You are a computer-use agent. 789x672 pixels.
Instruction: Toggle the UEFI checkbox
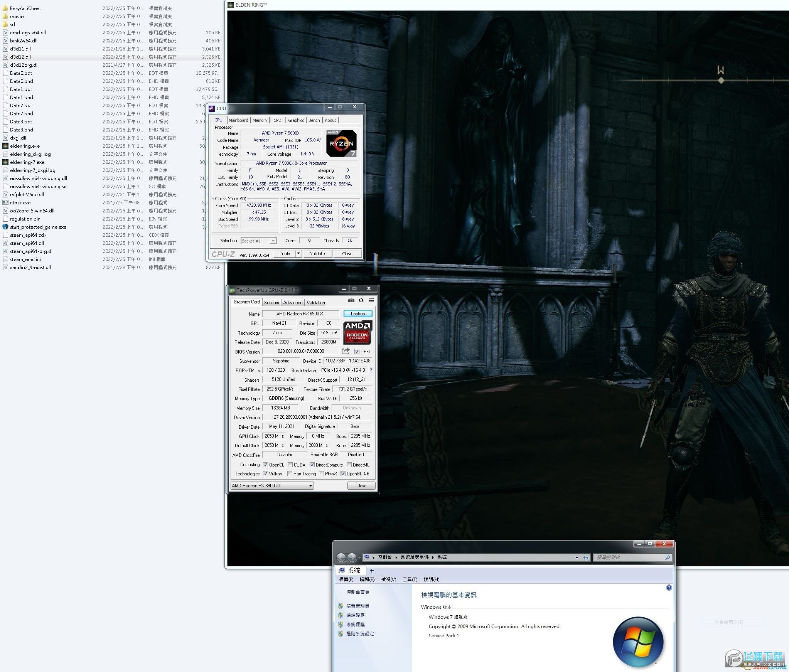coord(357,351)
